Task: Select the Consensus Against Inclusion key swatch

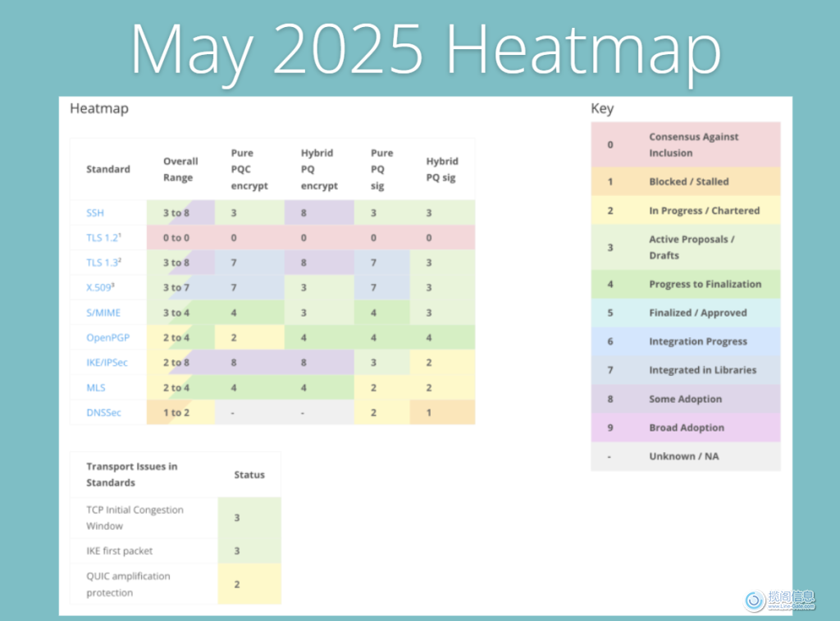Action: [x=685, y=145]
